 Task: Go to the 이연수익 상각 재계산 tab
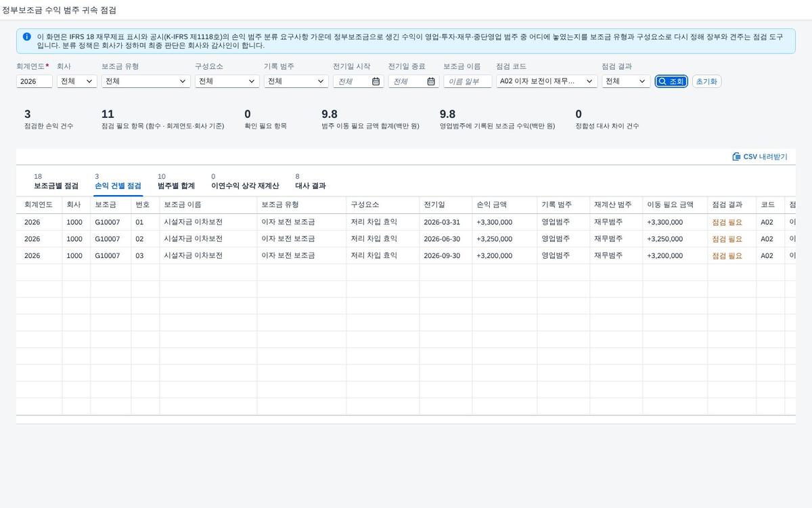pos(245,182)
